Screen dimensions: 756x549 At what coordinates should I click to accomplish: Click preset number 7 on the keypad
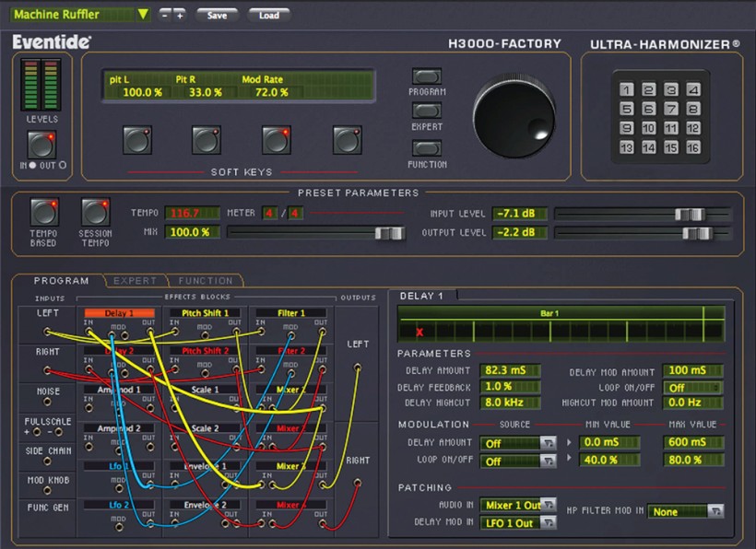tap(670, 107)
